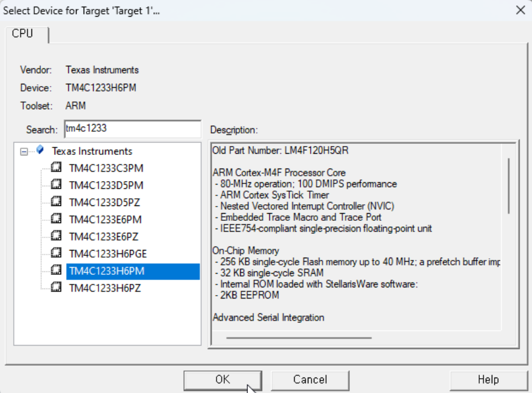Select device TM4C1233E6PZ
532x393 pixels.
click(x=104, y=237)
